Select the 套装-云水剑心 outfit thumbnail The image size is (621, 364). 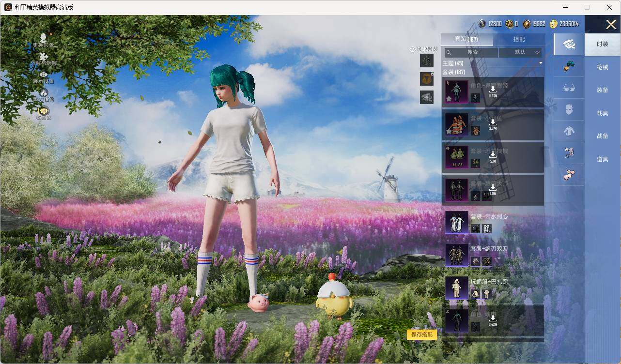point(457,222)
